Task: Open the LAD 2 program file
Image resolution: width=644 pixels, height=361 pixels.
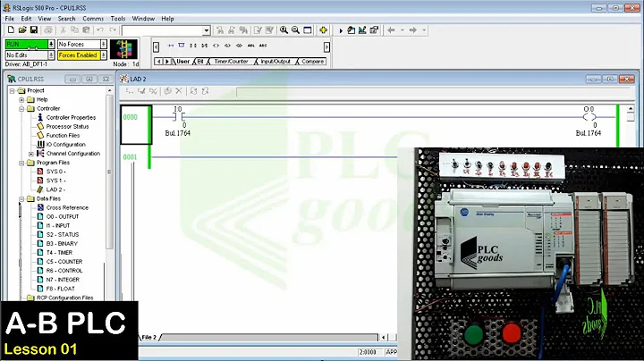Action: (x=55, y=189)
